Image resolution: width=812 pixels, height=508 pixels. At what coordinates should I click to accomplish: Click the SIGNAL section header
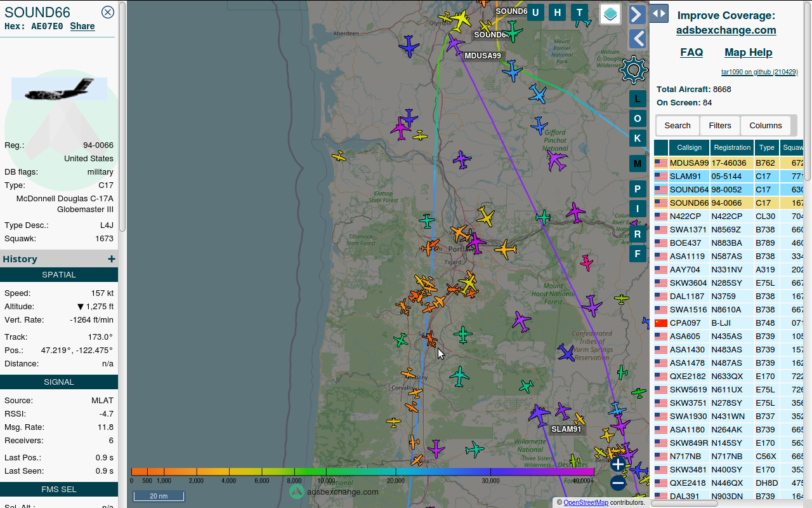click(x=59, y=382)
